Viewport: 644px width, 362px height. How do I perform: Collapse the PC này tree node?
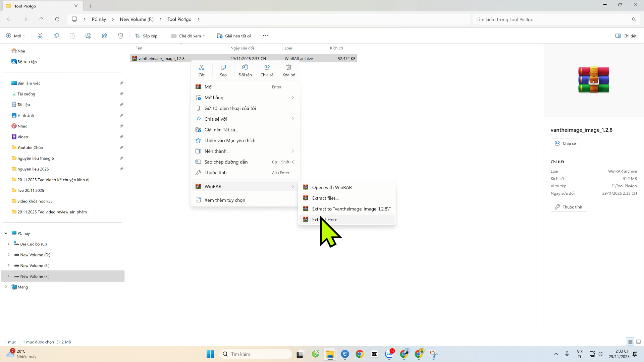pyautogui.click(x=6, y=233)
